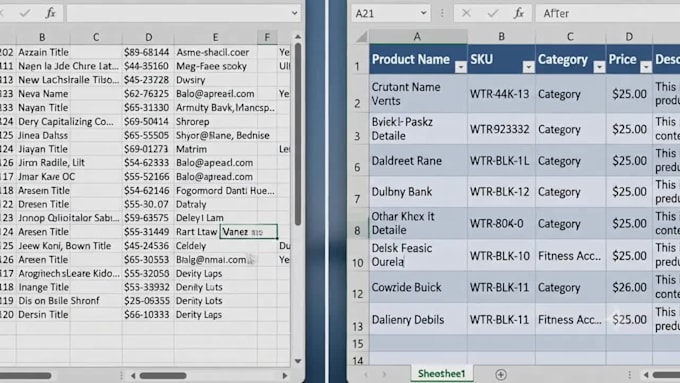The image size is (680, 383).
Task: Open the Category column filter dropdown
Action: point(599,67)
